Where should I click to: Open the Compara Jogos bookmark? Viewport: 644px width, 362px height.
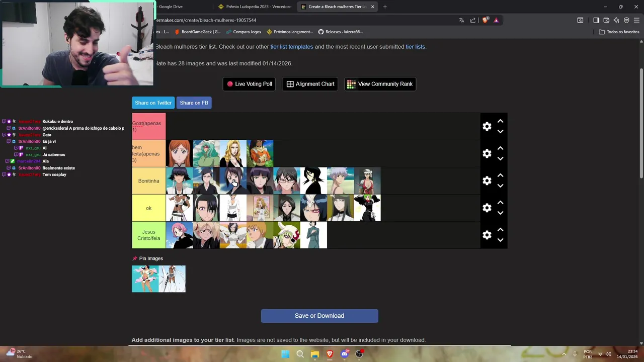(x=243, y=32)
